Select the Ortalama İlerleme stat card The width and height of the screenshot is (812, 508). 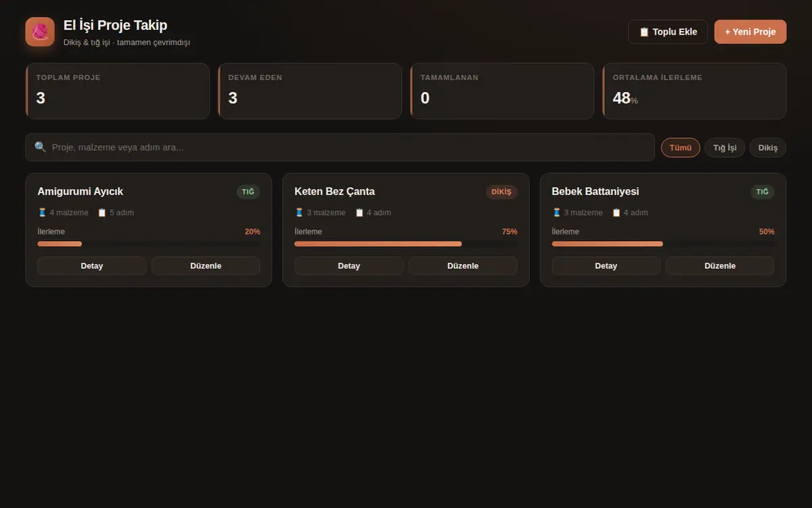coord(694,91)
